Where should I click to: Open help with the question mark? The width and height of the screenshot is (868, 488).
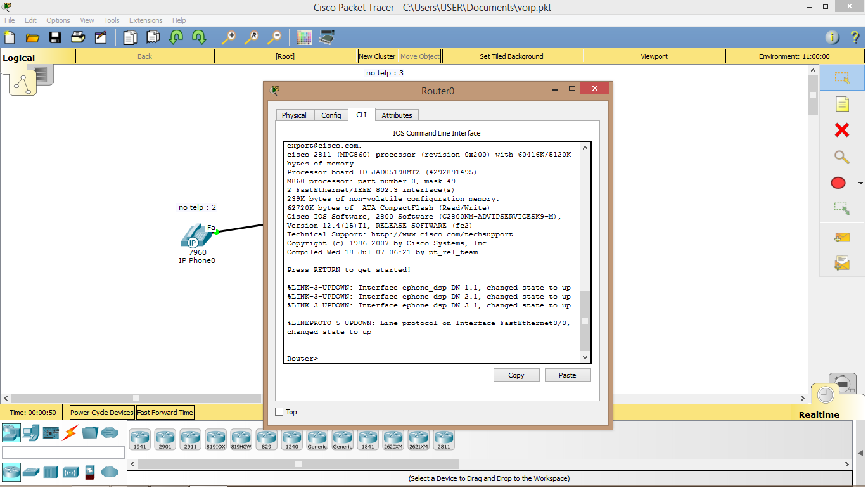[x=855, y=37]
